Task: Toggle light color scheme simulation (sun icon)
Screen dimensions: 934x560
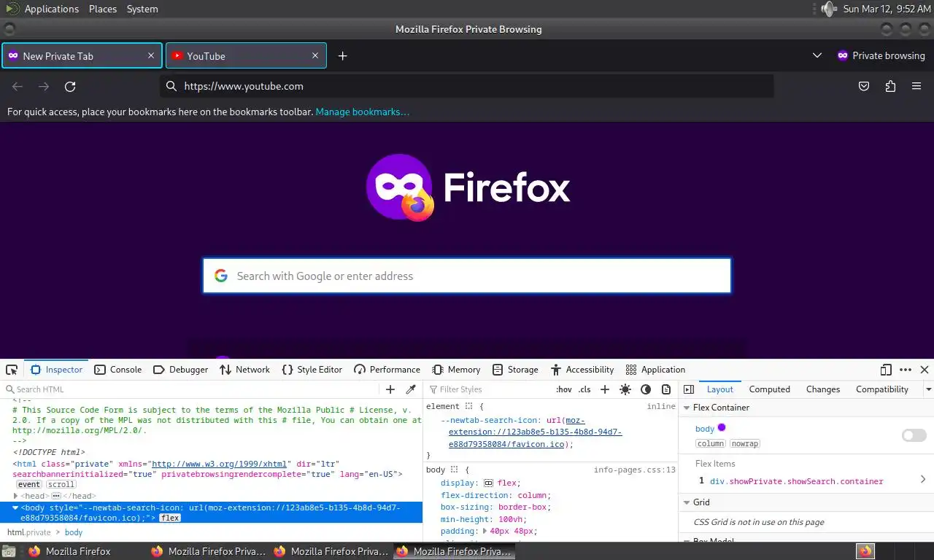Action: point(625,389)
